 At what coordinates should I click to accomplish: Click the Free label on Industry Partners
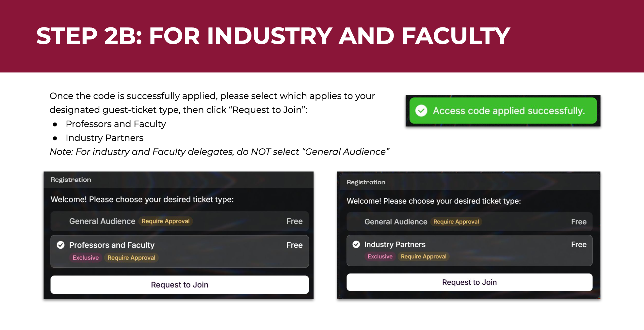point(579,244)
